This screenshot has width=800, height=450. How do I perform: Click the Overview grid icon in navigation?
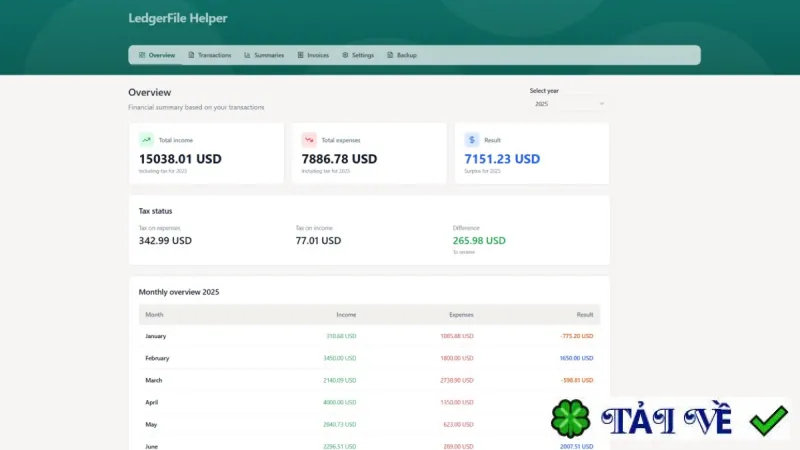tap(142, 55)
